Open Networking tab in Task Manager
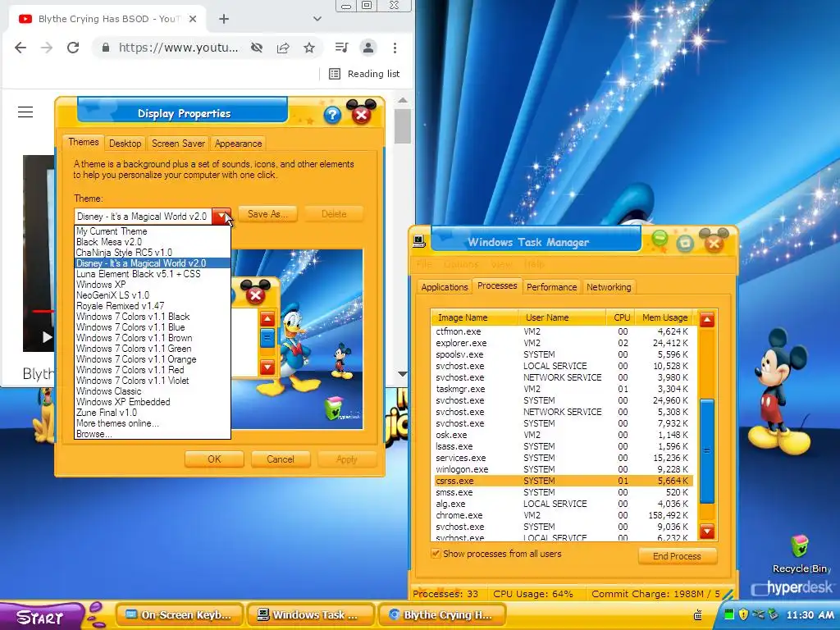The height and width of the screenshot is (630, 840). click(609, 287)
